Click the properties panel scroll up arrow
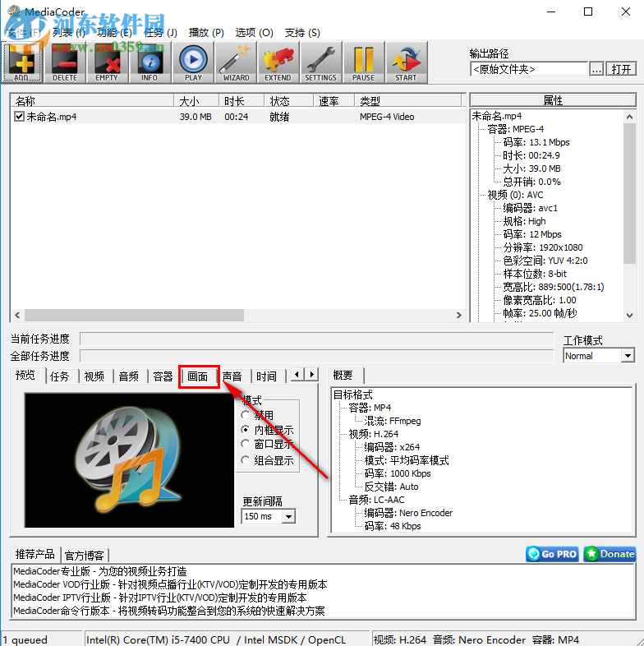 click(629, 117)
